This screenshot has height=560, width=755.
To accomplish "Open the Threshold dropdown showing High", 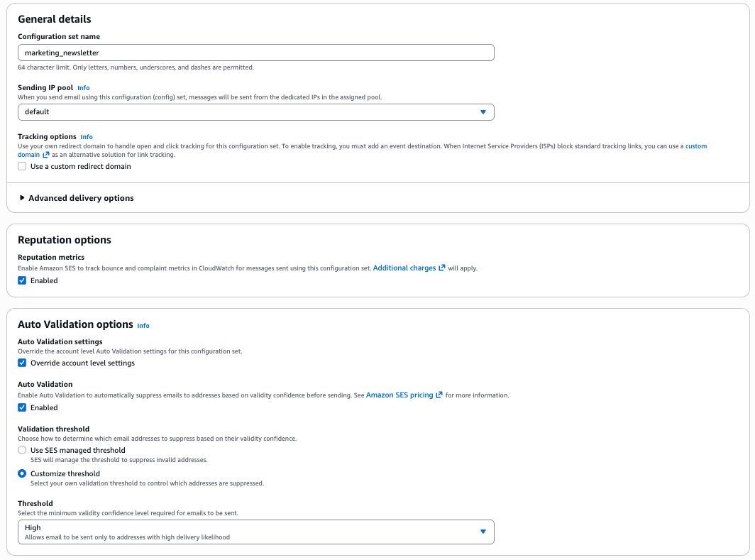I will click(x=255, y=532).
